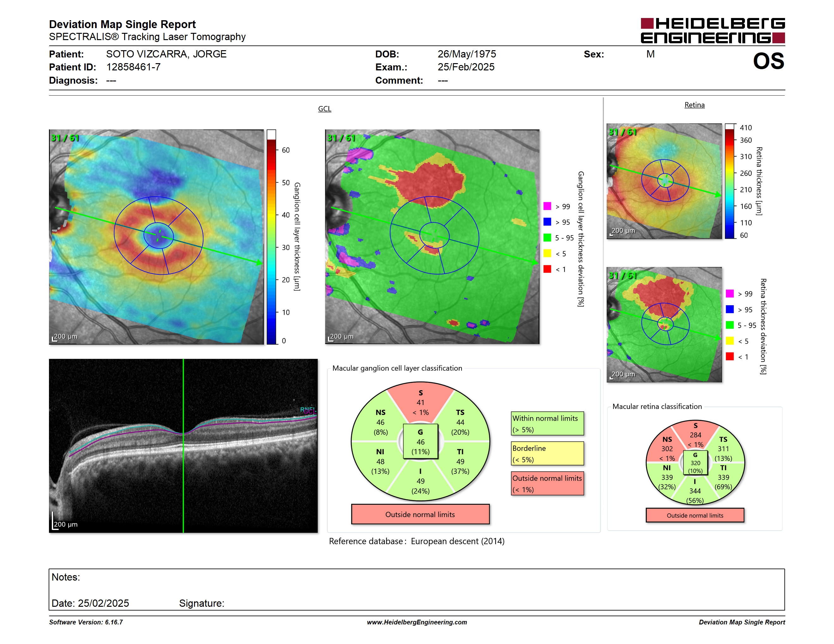Select the DOB value 26/May/1975
834x644 pixels.
click(467, 54)
